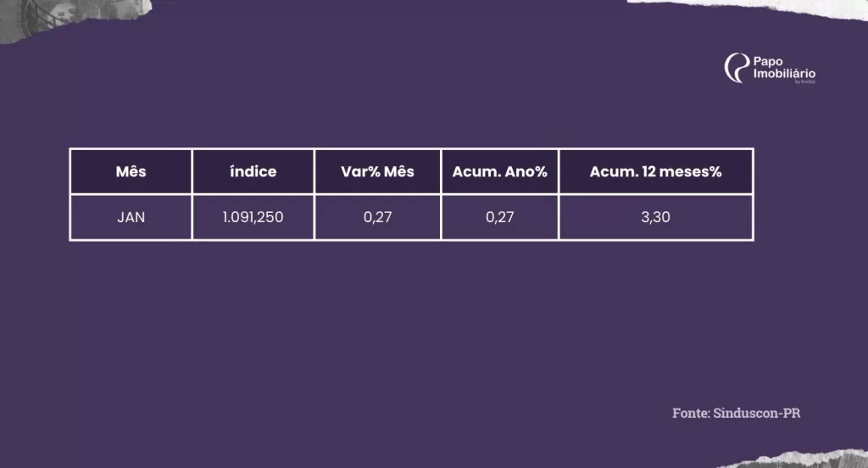Select the 1.091,250 index value
This screenshot has height=468, width=868.
[x=253, y=217]
